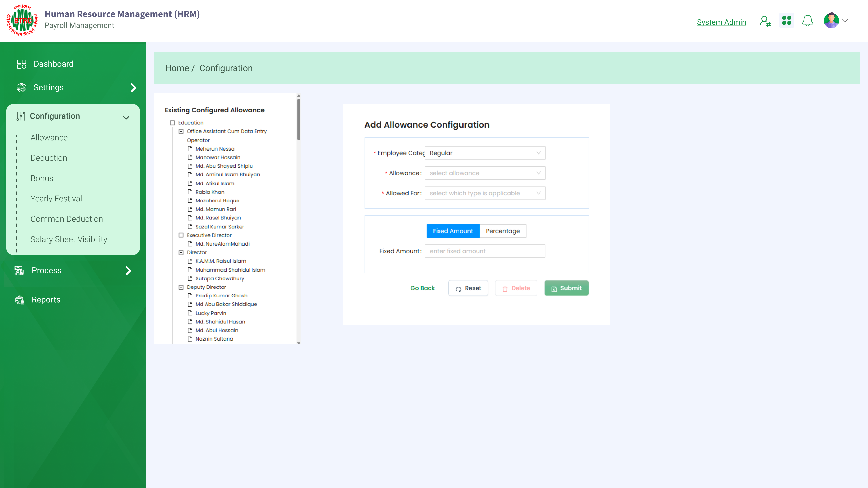Click the Go Back link
868x488 pixels.
pyautogui.click(x=422, y=288)
